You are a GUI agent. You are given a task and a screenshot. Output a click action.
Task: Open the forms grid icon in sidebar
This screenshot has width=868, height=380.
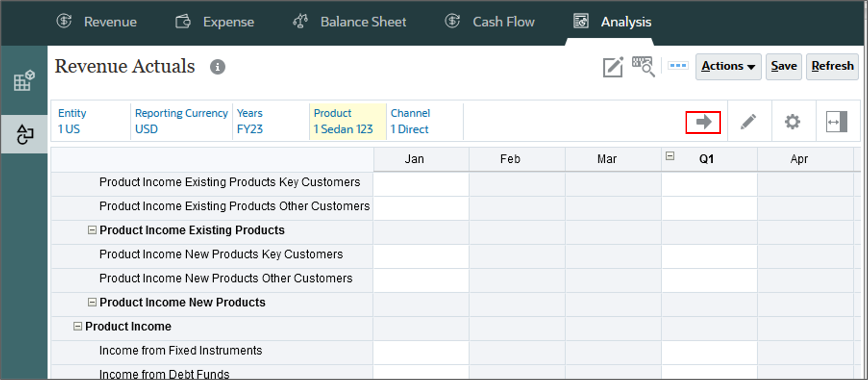(x=24, y=80)
